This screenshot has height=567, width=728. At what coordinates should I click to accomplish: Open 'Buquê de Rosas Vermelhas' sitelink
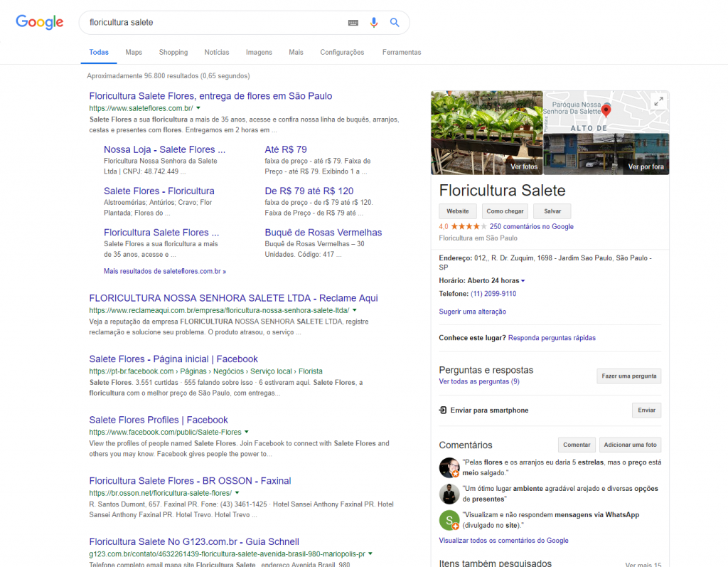pos(323,232)
